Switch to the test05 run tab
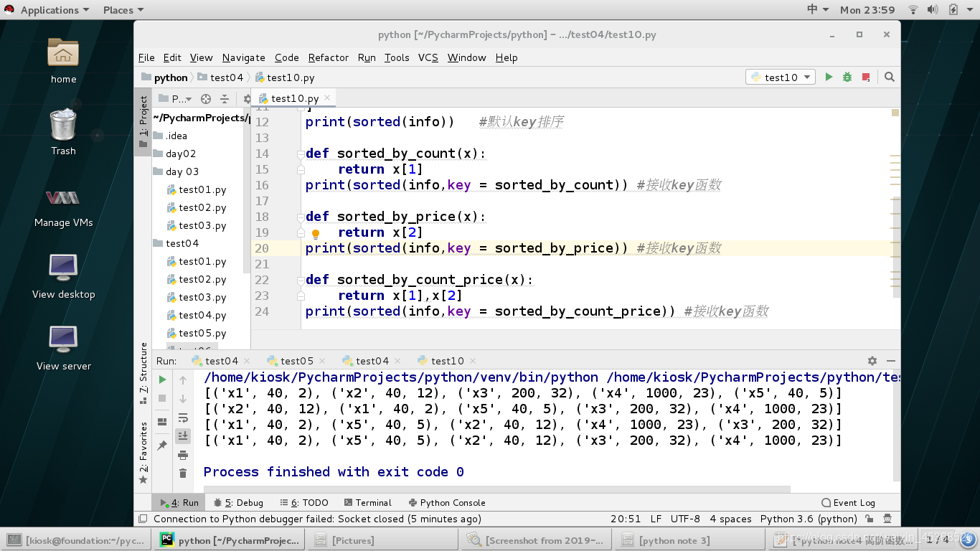Image resolution: width=980 pixels, height=551 pixels. click(296, 361)
